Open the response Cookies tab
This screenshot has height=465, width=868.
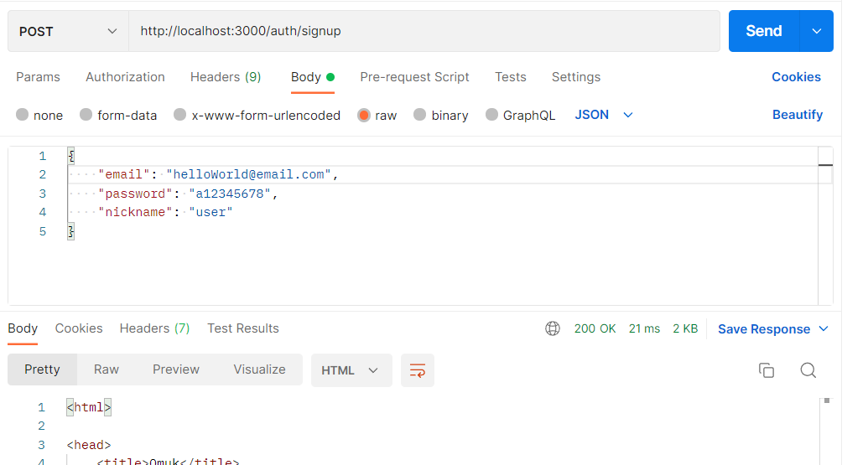click(x=79, y=328)
